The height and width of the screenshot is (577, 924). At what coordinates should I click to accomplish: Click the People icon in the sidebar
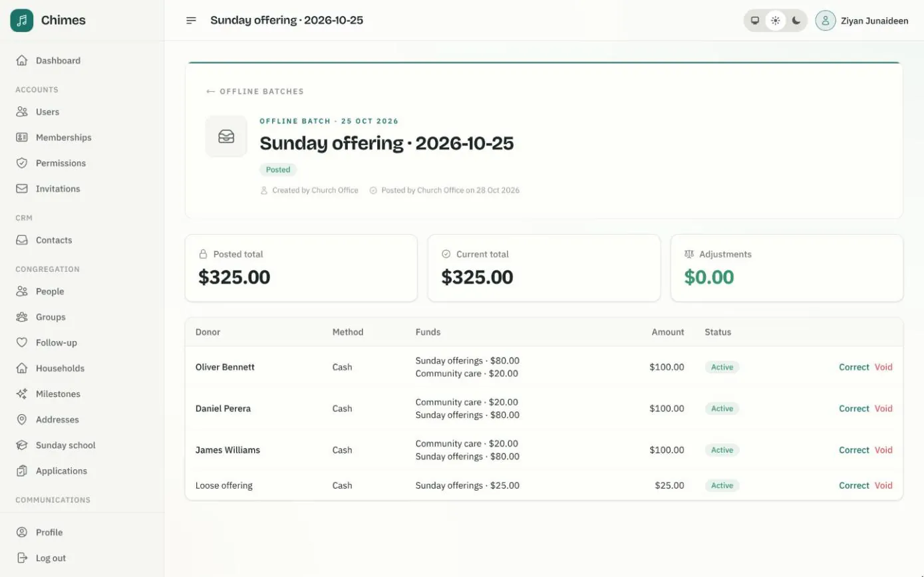(x=22, y=291)
